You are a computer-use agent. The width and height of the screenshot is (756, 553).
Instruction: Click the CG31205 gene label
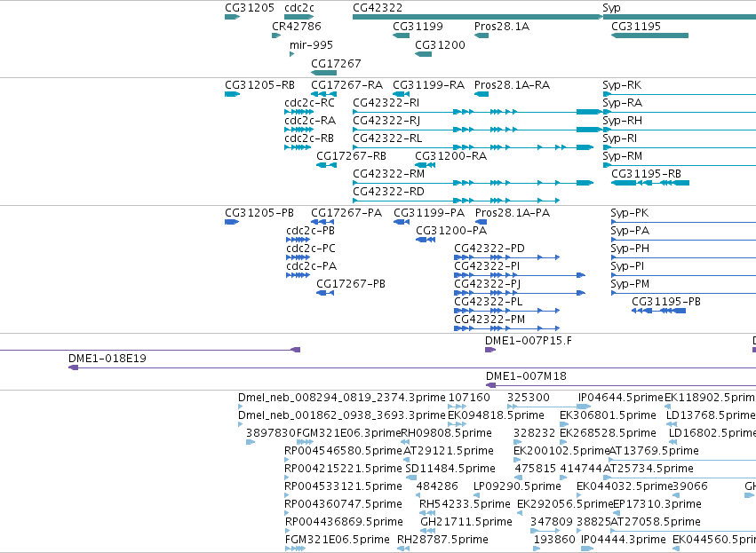(x=250, y=8)
